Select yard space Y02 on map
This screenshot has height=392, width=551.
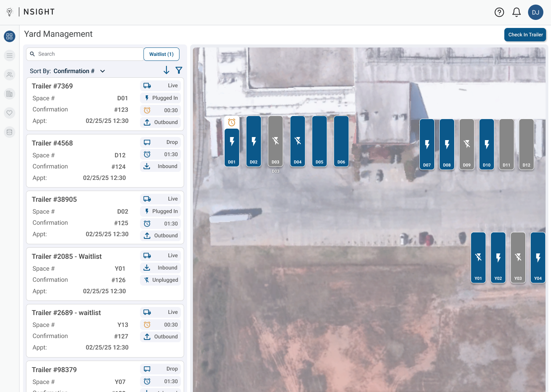[x=498, y=258]
